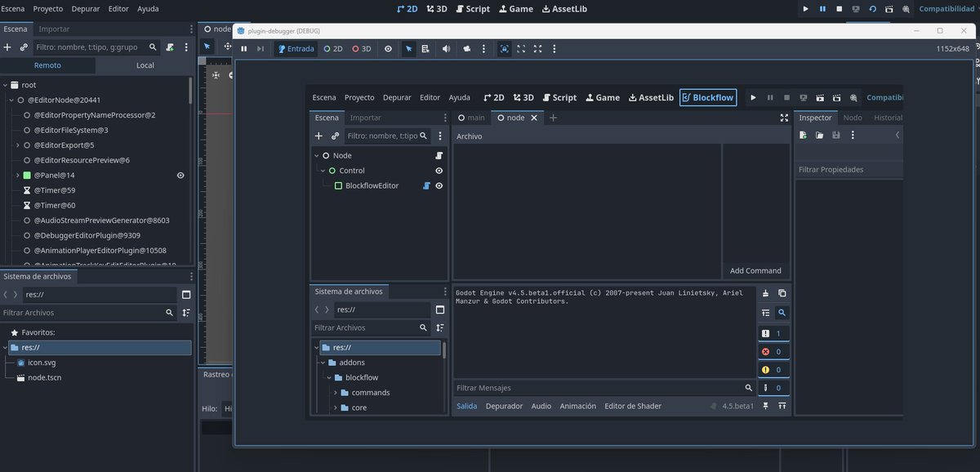
Task: Click the sort files icon in the outer file system dock
Action: [x=186, y=313]
